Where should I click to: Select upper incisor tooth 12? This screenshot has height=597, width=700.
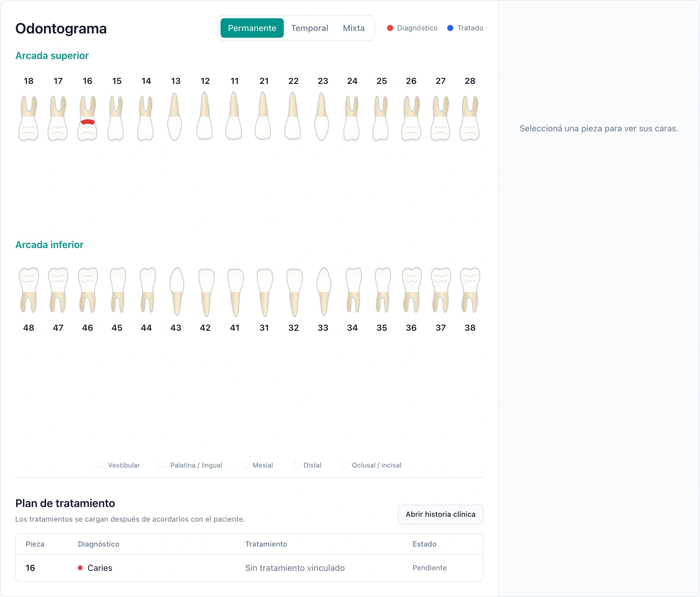tap(204, 115)
